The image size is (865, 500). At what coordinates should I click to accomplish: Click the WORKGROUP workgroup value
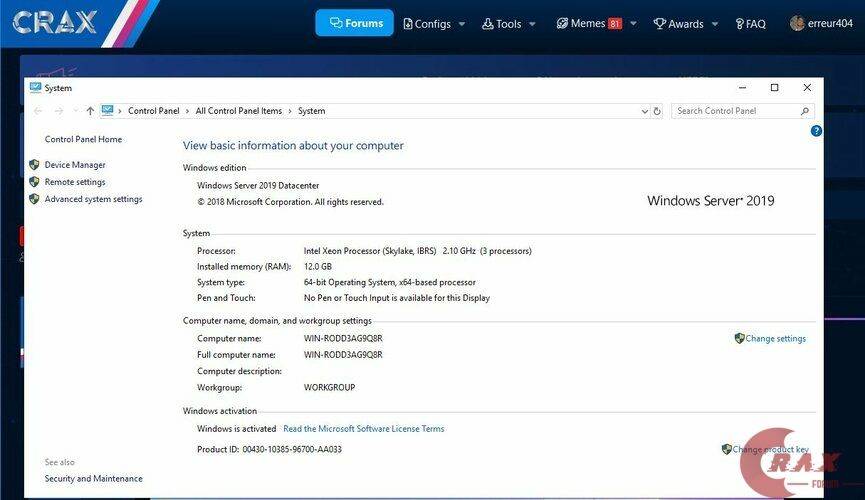pos(329,387)
